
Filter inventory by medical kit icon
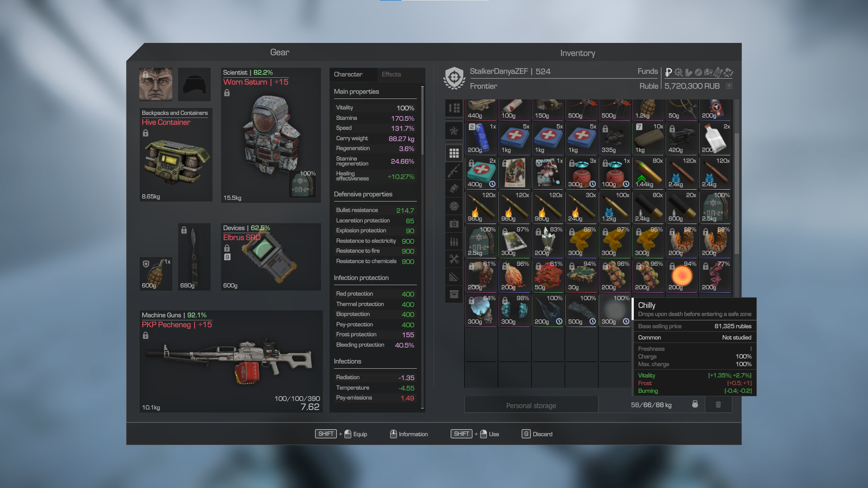click(454, 224)
